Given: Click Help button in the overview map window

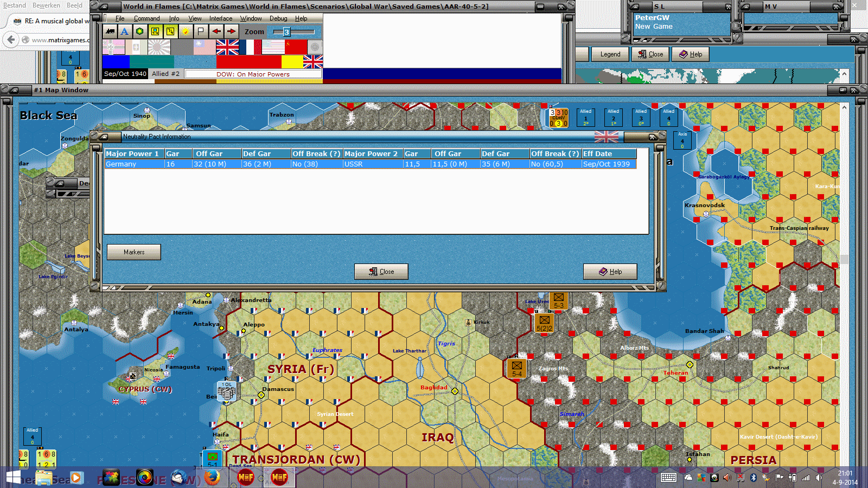Looking at the screenshot, I should (691, 54).
